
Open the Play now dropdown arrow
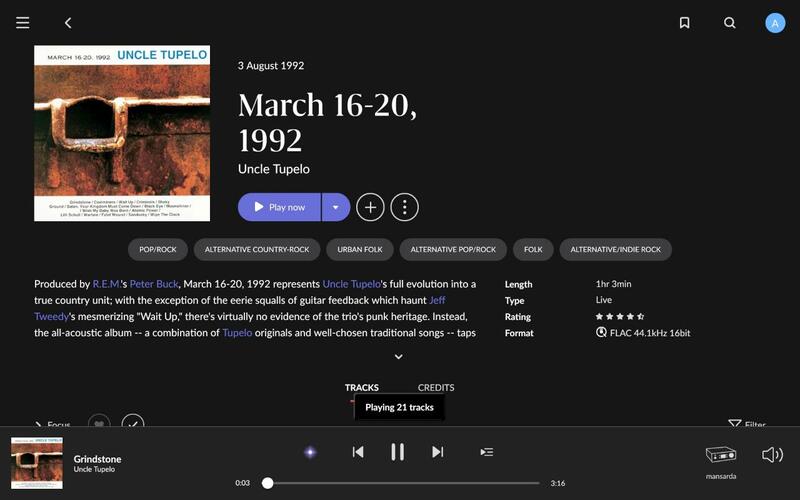(x=336, y=207)
